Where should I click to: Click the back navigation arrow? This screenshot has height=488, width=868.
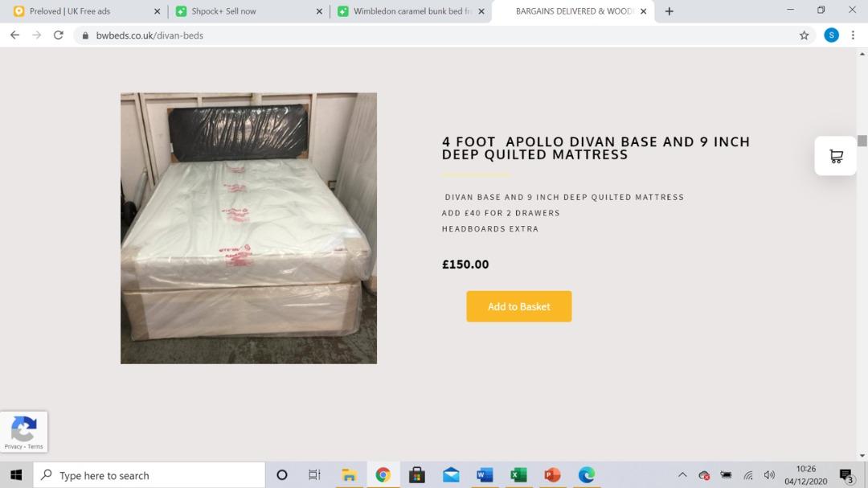point(14,35)
